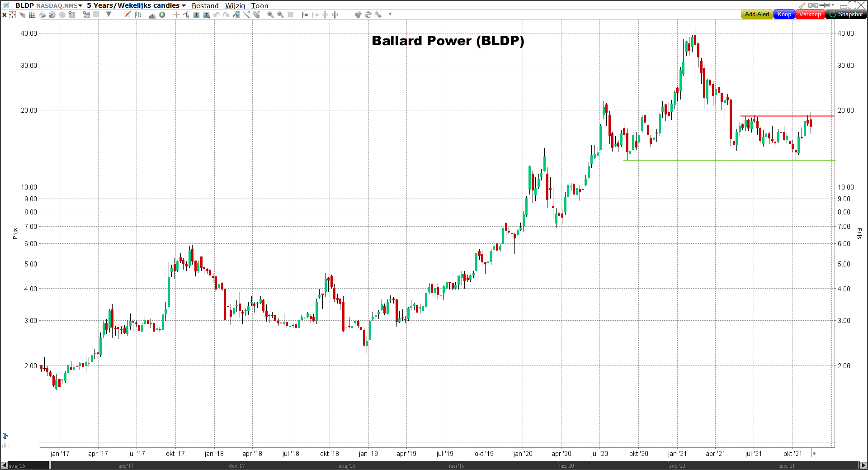This screenshot has width=868, height=470.
Task: Click the wrench settings icon in toolbar
Action: [x=378, y=14]
